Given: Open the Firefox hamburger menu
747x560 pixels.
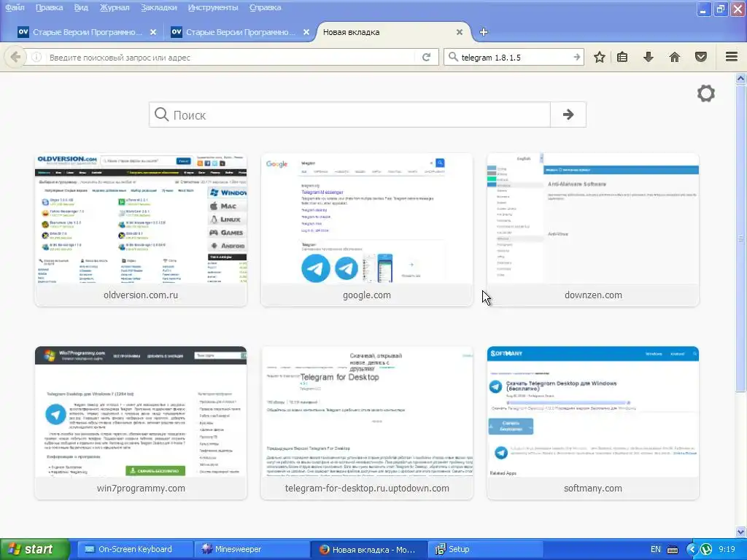Looking at the screenshot, I should 732,57.
